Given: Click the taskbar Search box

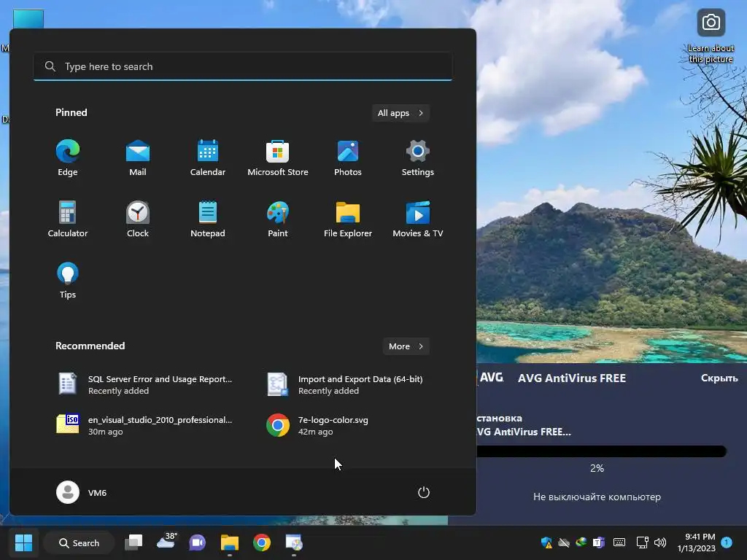Looking at the screenshot, I should click(79, 542).
